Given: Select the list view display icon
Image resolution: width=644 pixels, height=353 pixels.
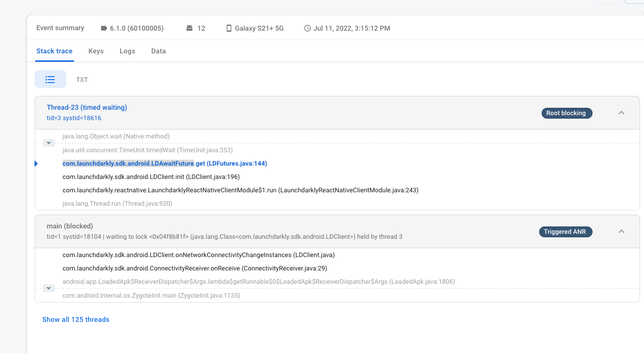Looking at the screenshot, I should click(50, 79).
